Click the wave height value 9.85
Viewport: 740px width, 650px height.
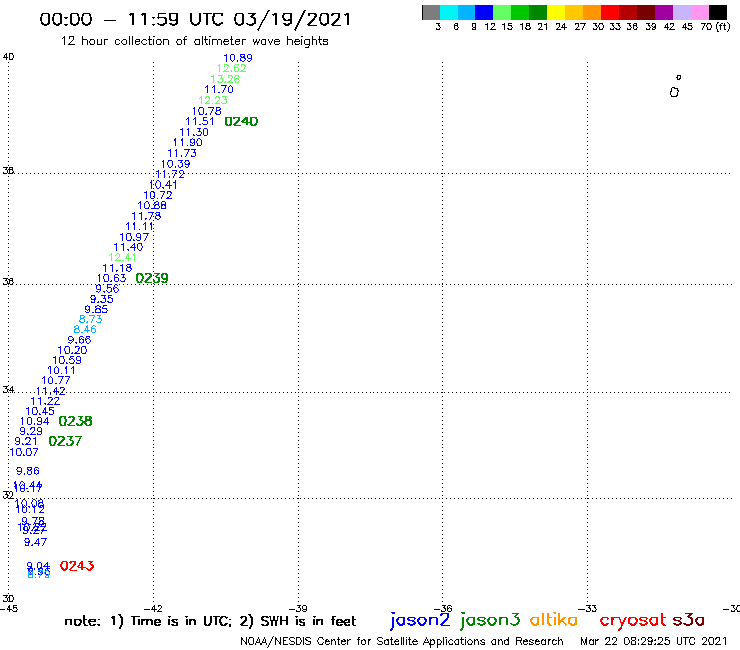(96, 310)
